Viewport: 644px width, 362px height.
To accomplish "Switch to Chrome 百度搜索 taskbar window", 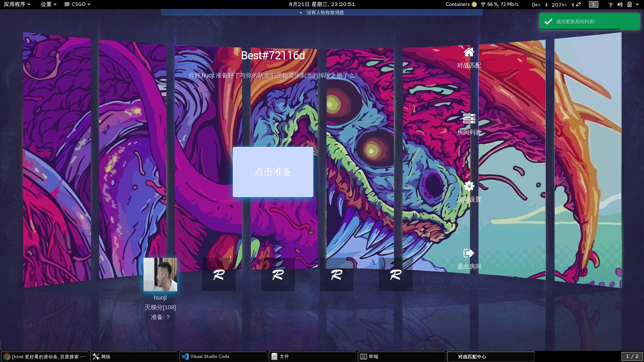I will click(x=45, y=357).
